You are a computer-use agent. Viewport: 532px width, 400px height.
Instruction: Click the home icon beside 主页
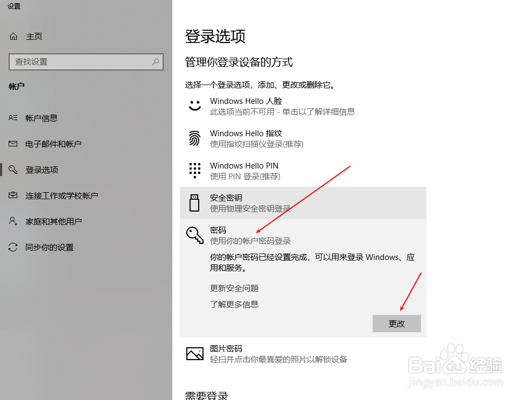pos(13,36)
